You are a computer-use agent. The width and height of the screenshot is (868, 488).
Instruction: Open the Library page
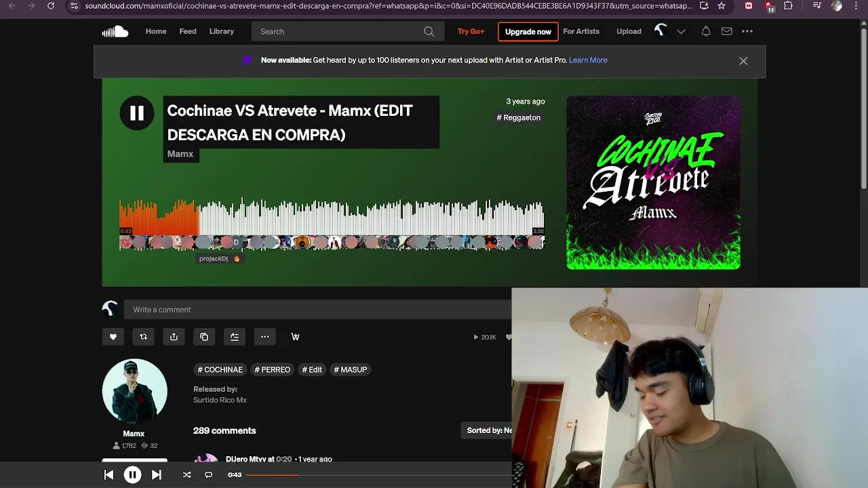[222, 31]
